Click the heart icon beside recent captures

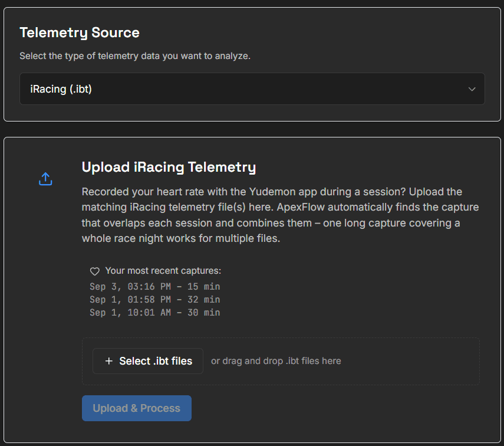point(94,271)
